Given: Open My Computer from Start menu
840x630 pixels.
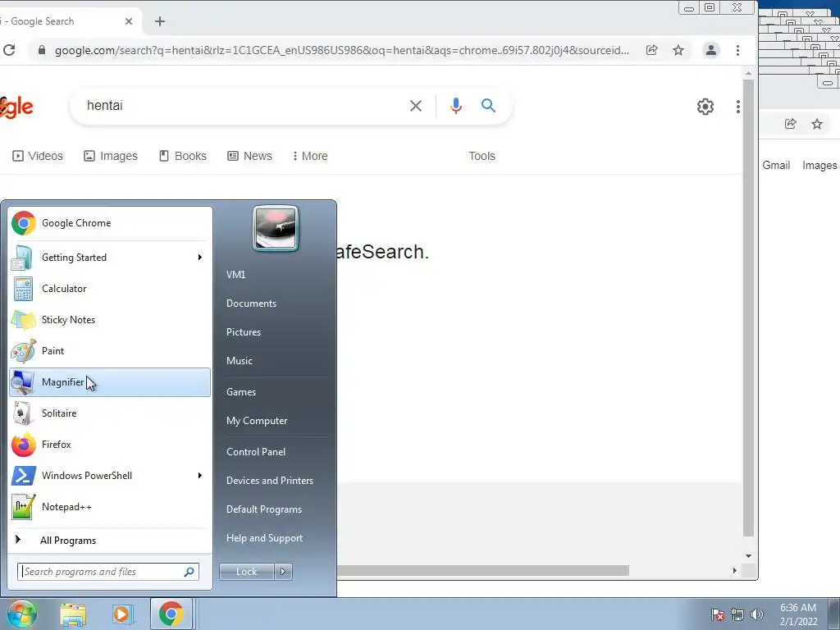Looking at the screenshot, I should pyautogui.click(x=257, y=421).
